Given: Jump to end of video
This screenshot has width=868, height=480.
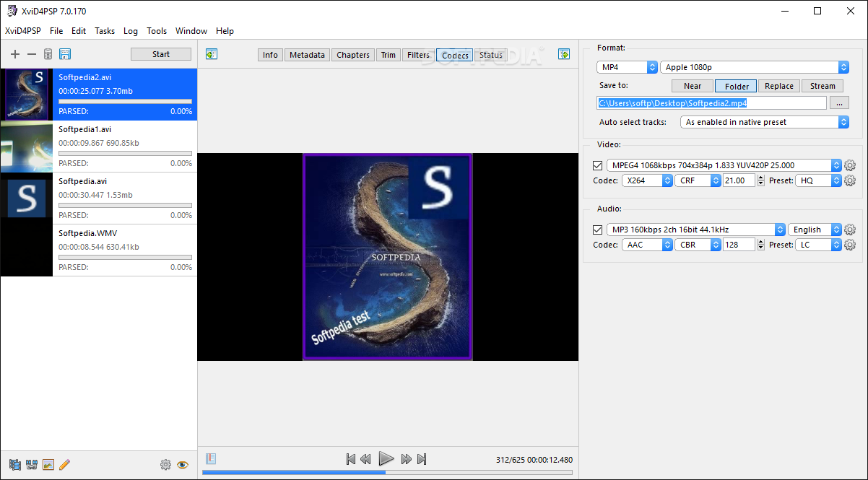Looking at the screenshot, I should click(422, 459).
